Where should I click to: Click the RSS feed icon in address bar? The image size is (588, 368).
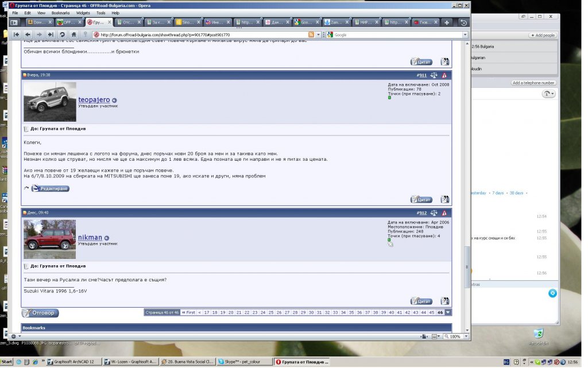click(311, 34)
